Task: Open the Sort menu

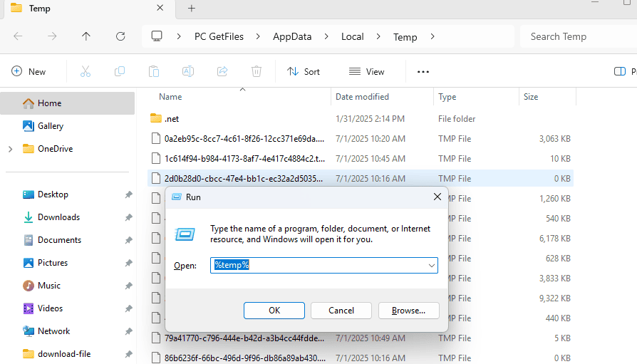Action: (304, 71)
